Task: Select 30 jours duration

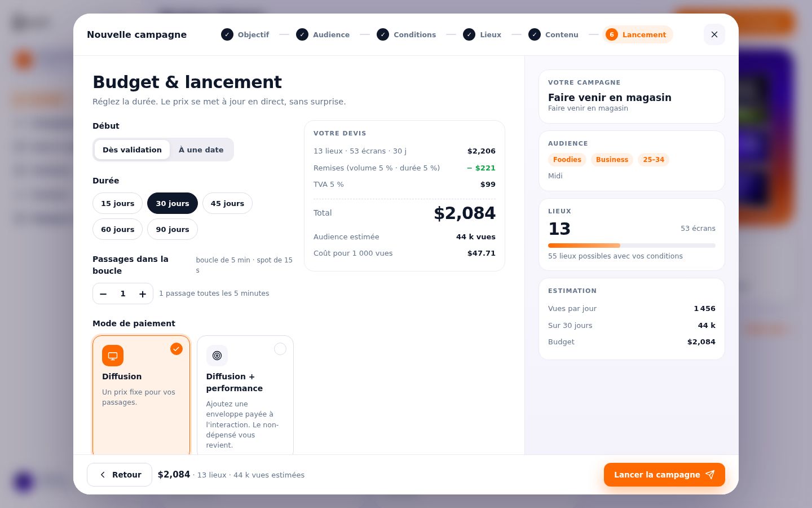Action: point(173,203)
